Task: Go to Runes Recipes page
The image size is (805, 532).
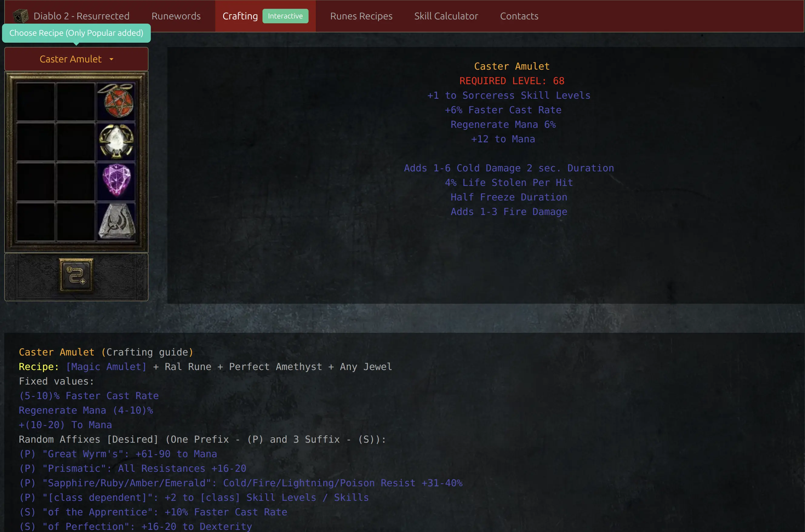Action: [361, 16]
